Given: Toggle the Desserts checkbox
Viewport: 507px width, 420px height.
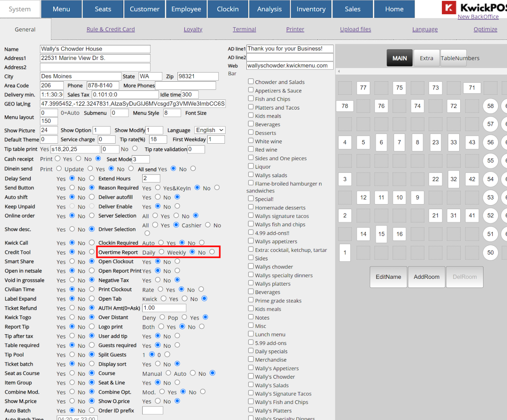Looking at the screenshot, I should (x=251, y=132).
